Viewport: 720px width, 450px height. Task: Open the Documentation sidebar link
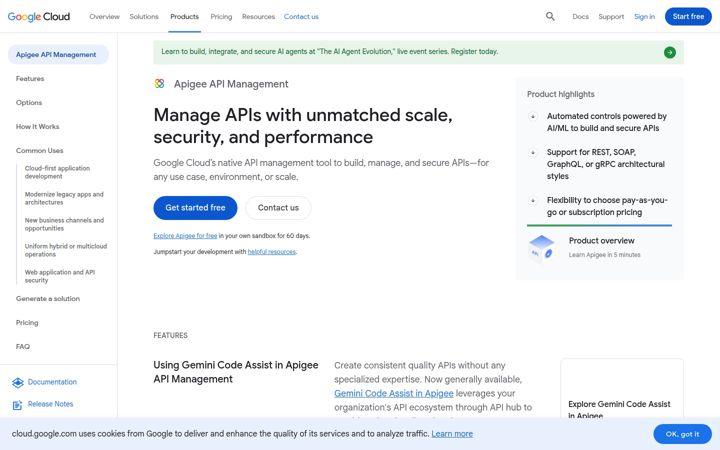52,382
